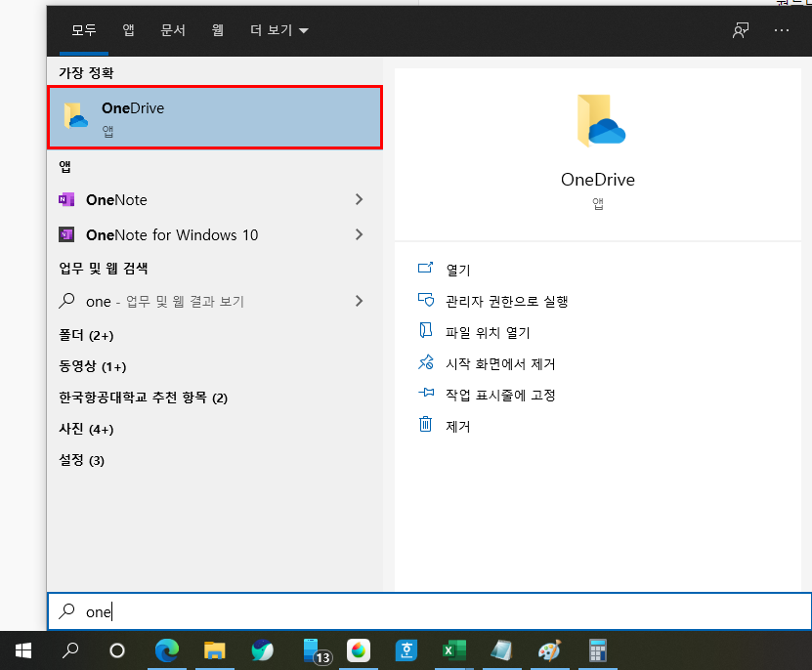Click the OneNote app icon
Viewport: 812px width, 670px height.
pyautogui.click(x=66, y=199)
